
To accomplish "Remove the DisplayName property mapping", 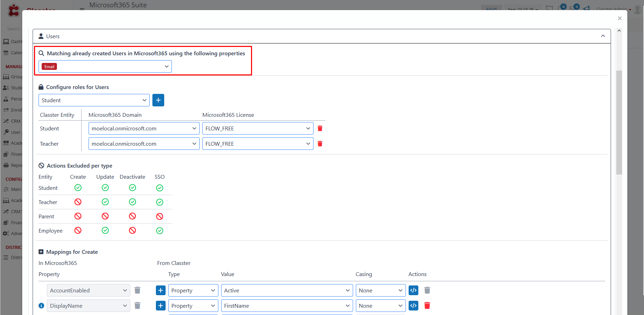I will (137, 306).
